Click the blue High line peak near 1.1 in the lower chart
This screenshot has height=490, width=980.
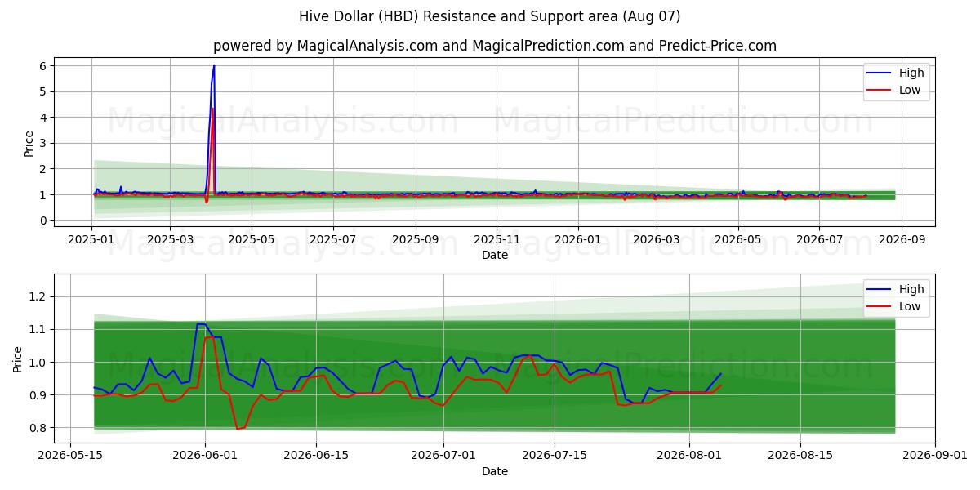pyautogui.click(x=201, y=324)
